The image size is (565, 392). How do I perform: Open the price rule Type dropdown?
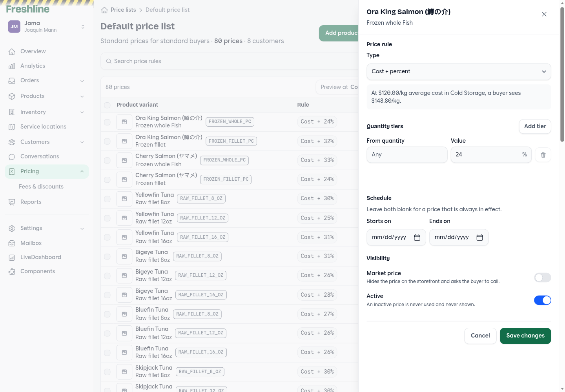click(x=459, y=72)
